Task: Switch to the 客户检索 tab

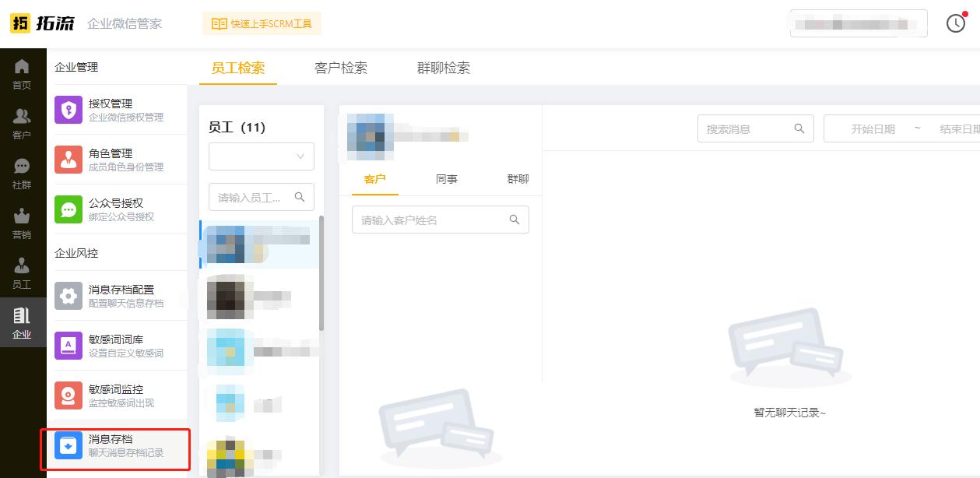Action: tap(340, 69)
